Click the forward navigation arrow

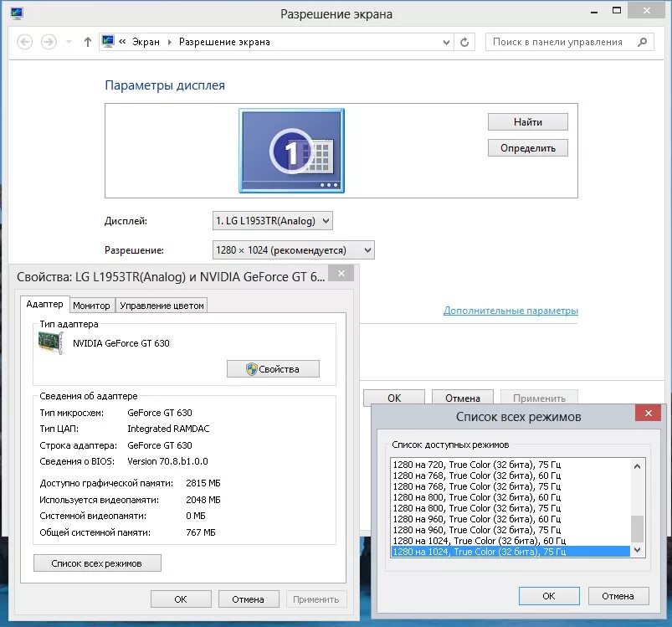tap(49, 42)
